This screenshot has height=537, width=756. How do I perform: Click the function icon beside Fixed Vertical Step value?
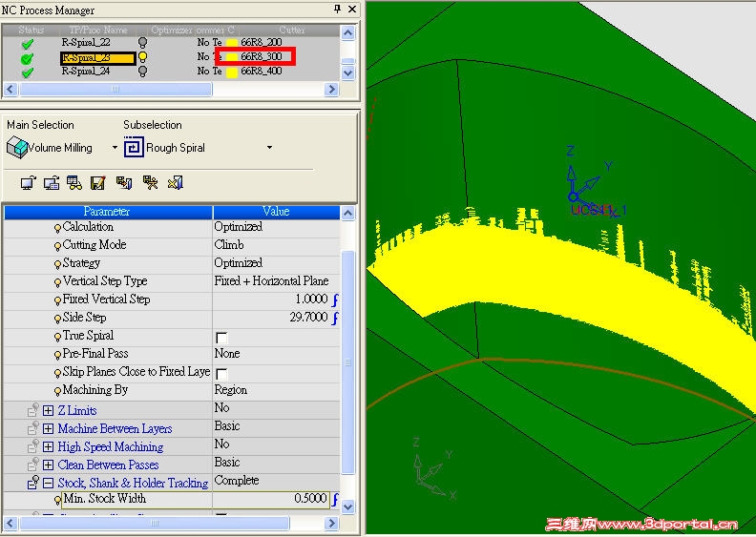coord(335,299)
